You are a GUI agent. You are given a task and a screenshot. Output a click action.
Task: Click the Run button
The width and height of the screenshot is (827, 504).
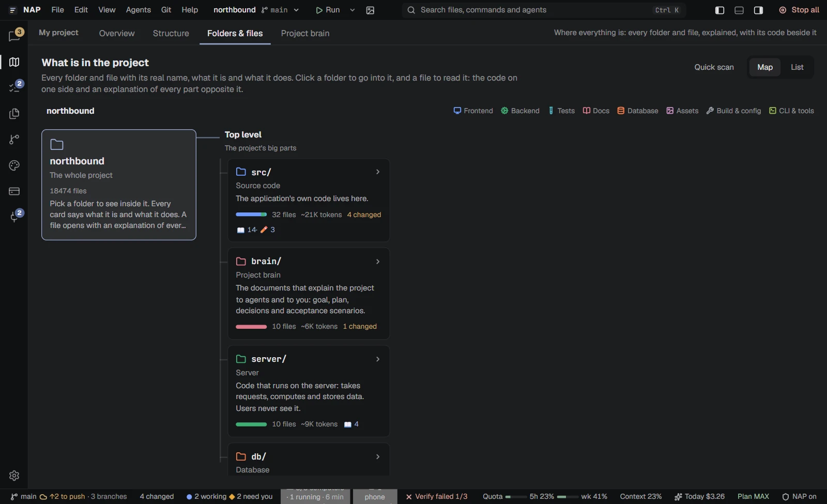tap(328, 10)
